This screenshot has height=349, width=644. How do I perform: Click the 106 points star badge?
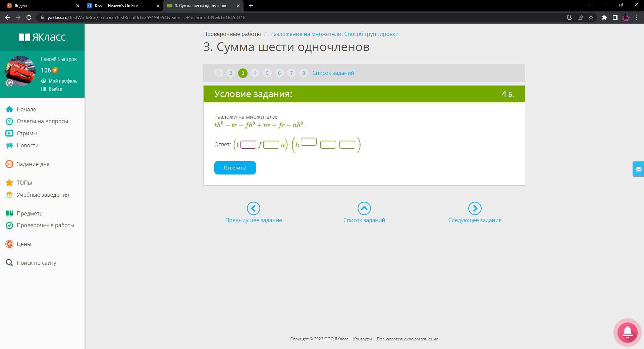point(55,70)
